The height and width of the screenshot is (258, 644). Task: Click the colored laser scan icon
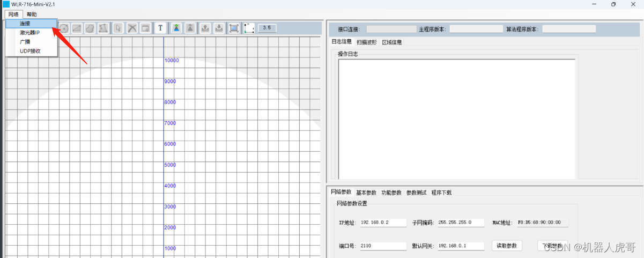176,28
